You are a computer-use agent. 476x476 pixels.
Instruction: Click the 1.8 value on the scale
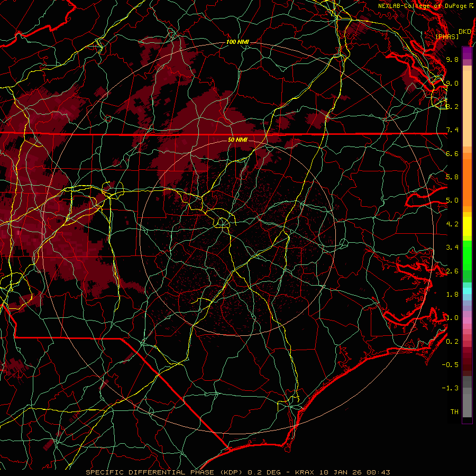(x=452, y=295)
